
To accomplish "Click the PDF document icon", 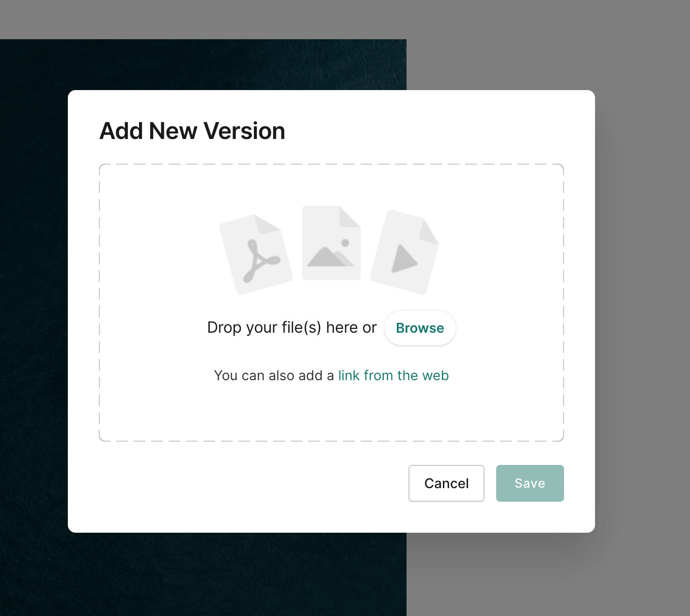I will coord(256,255).
